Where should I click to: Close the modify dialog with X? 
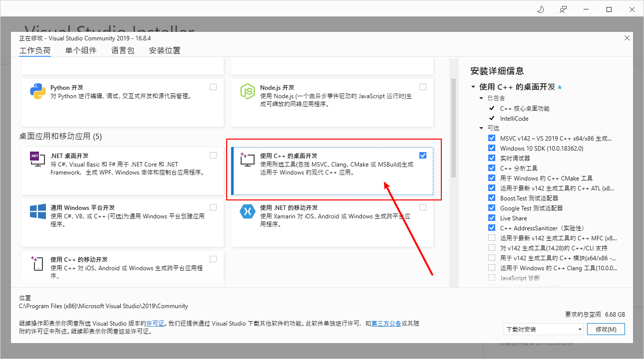coord(627,38)
